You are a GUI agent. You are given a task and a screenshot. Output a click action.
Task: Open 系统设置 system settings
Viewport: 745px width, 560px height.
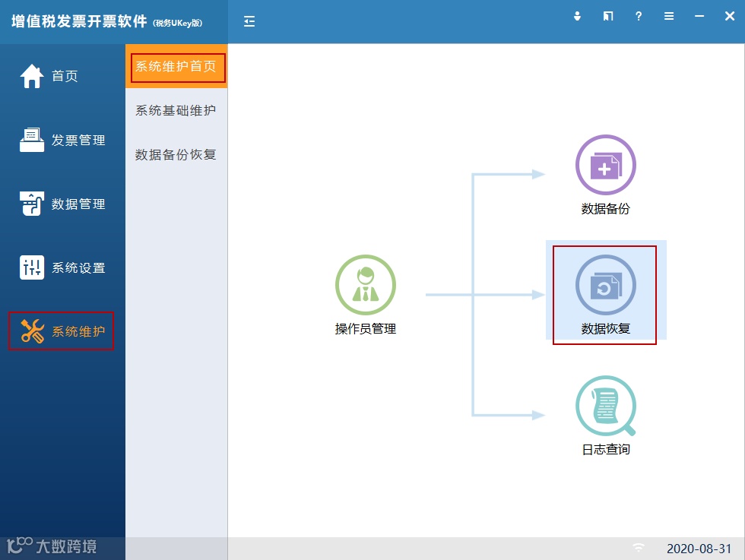pyautogui.click(x=62, y=267)
